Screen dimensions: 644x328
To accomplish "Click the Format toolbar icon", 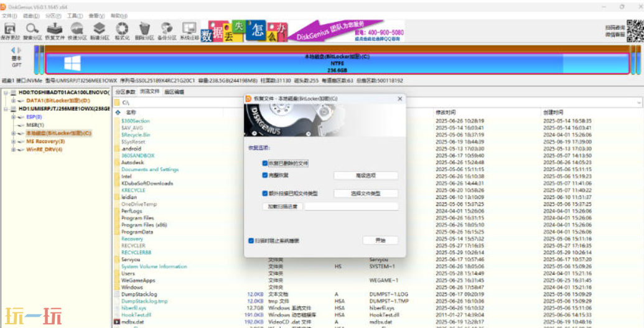I will (x=122, y=29).
